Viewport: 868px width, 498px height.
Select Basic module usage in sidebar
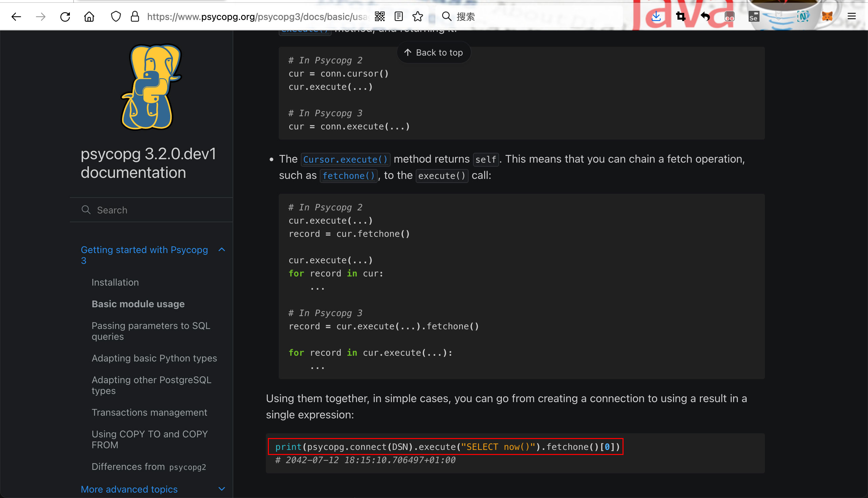(x=138, y=304)
